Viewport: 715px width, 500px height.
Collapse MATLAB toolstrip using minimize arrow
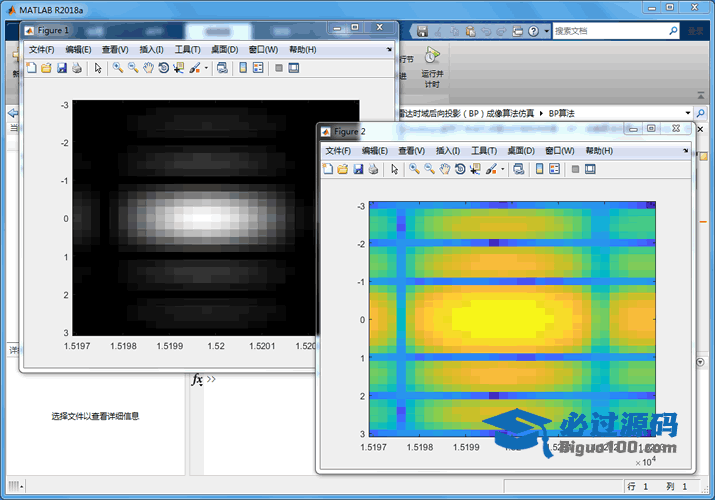coord(701,96)
